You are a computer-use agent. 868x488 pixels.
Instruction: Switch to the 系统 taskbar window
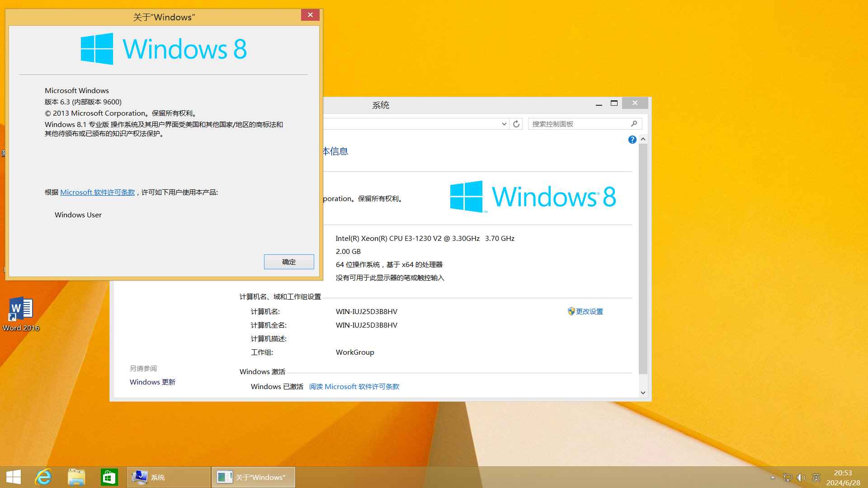click(x=168, y=477)
